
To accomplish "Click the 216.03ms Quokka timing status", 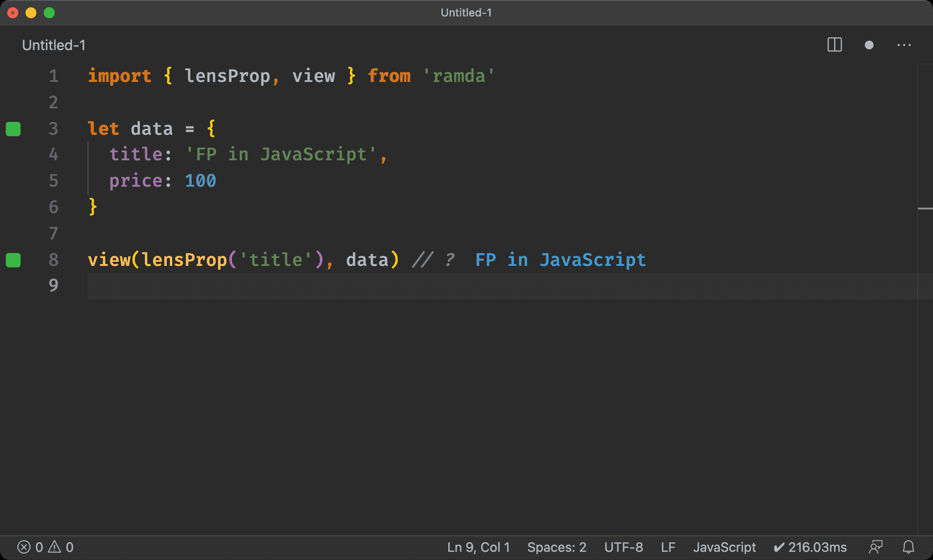I will pyautogui.click(x=810, y=547).
